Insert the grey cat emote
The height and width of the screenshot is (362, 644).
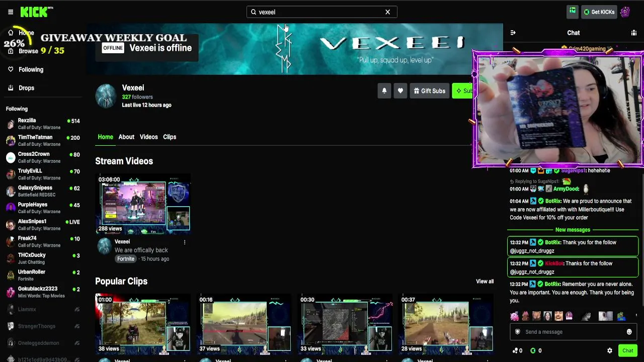(587, 316)
